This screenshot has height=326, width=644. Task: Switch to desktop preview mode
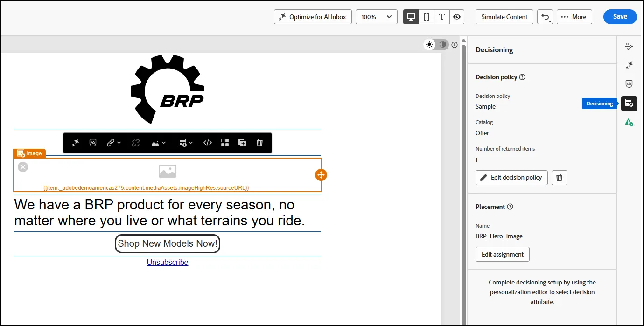point(411,17)
